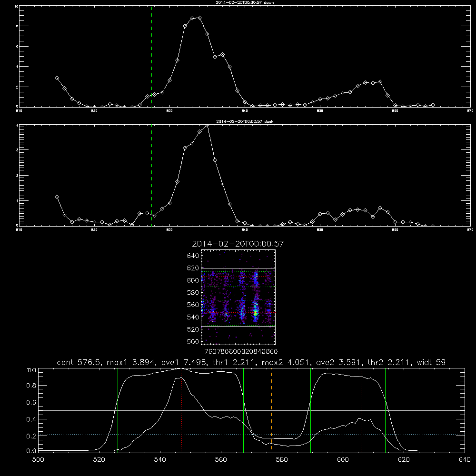
Task: Click y-axis label '0.2' on bottom plot
Action: pos(31,436)
